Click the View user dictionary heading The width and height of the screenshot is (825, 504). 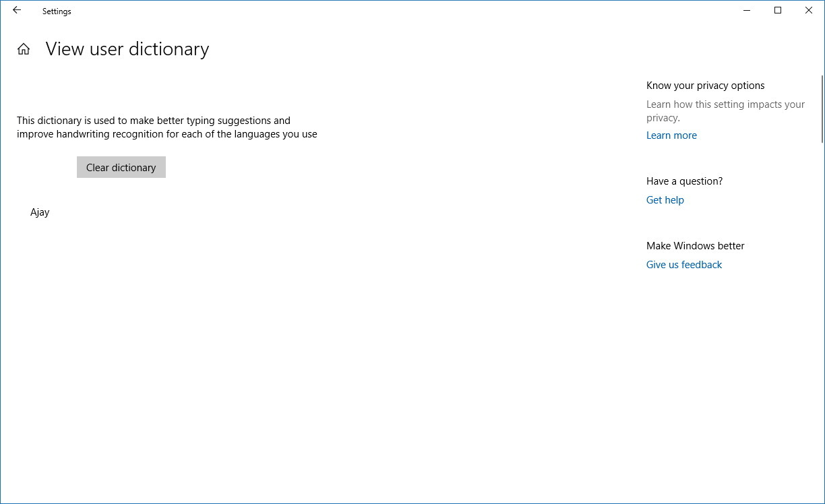(x=127, y=49)
